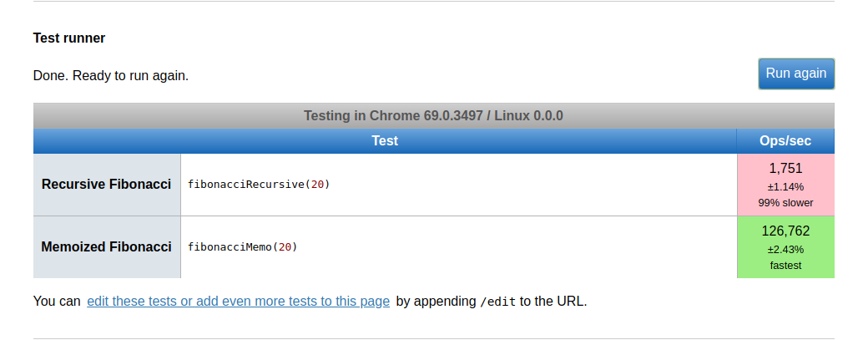
Task: Click the 1,751 ops/sec result
Action: tap(785, 168)
